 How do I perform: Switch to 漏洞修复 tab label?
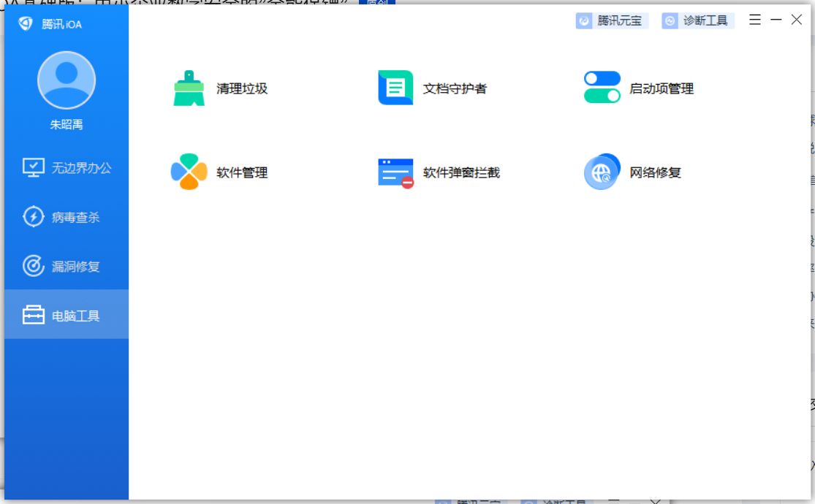pyautogui.click(x=76, y=267)
